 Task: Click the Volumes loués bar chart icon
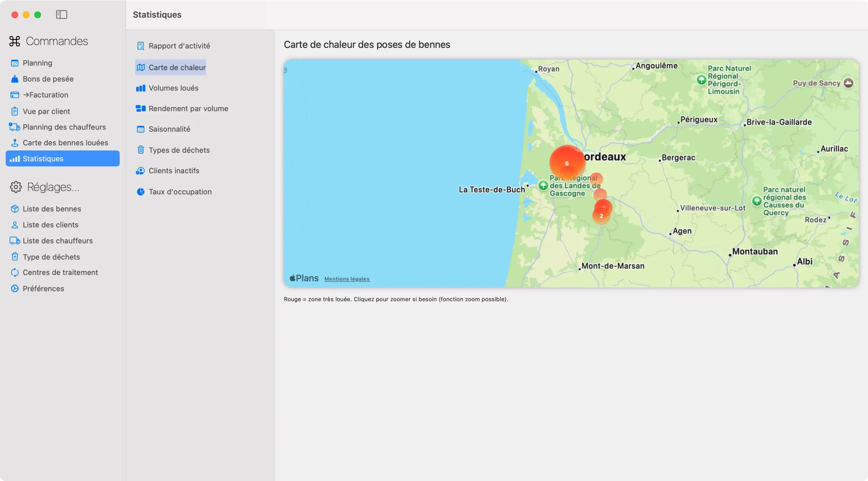point(141,88)
